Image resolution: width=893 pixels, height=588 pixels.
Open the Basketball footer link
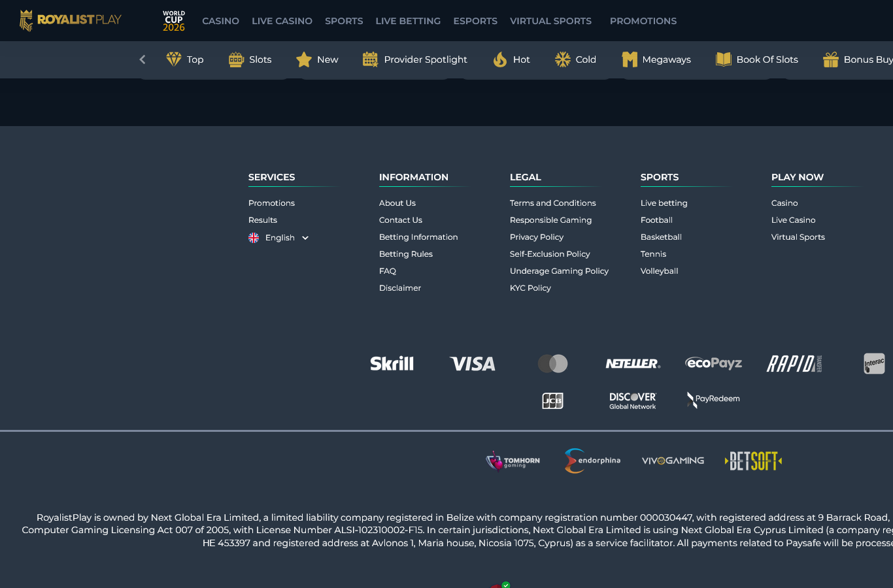tap(661, 237)
